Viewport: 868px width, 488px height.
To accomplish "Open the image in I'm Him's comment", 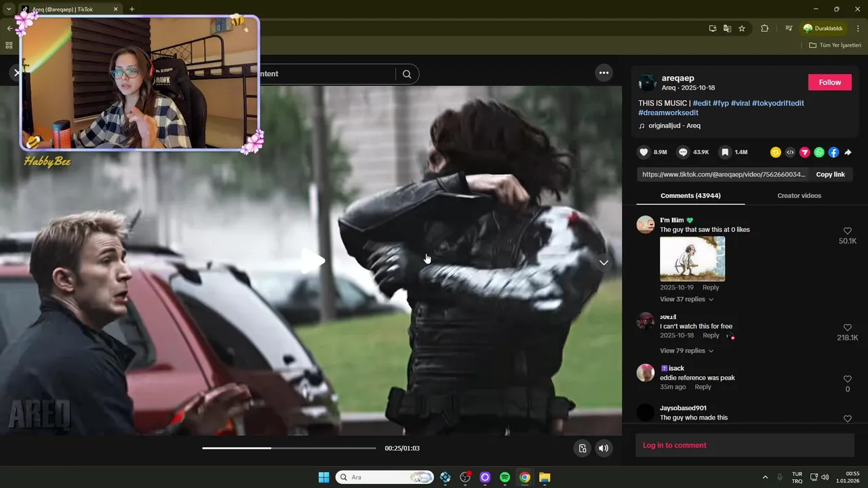I will 692,259.
